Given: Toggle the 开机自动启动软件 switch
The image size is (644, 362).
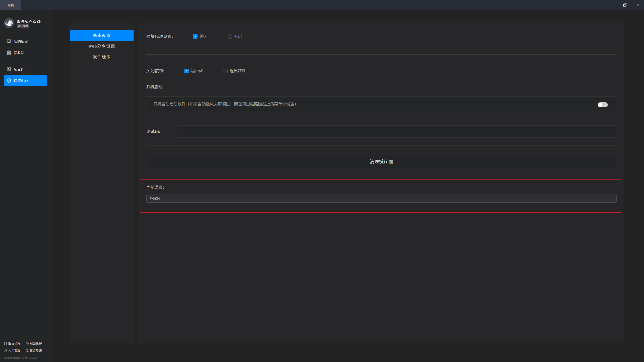Looking at the screenshot, I should tap(602, 105).
